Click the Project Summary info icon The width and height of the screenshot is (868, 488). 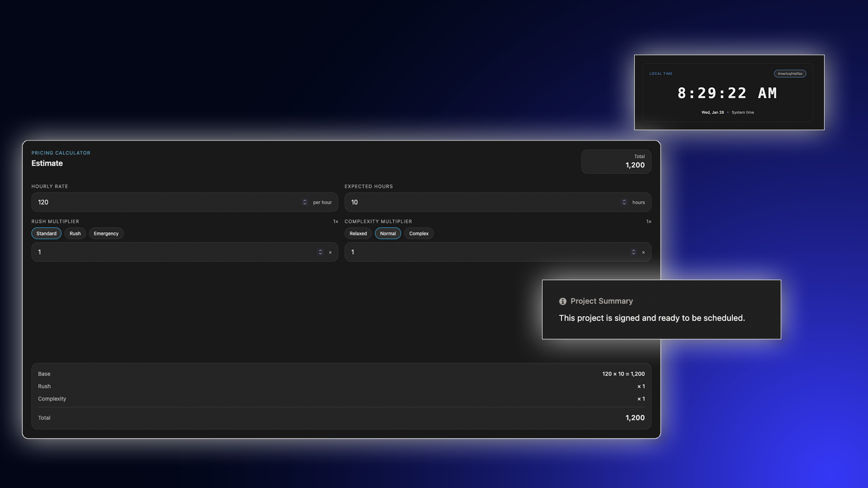tap(562, 301)
